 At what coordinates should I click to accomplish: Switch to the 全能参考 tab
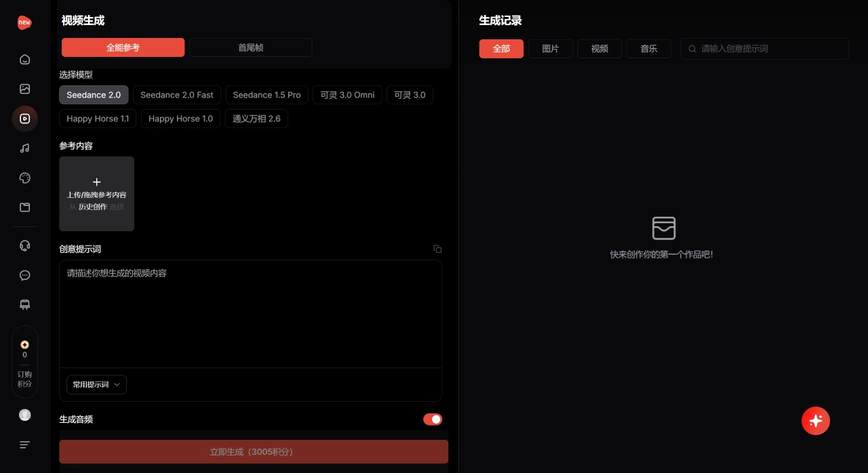(x=123, y=47)
